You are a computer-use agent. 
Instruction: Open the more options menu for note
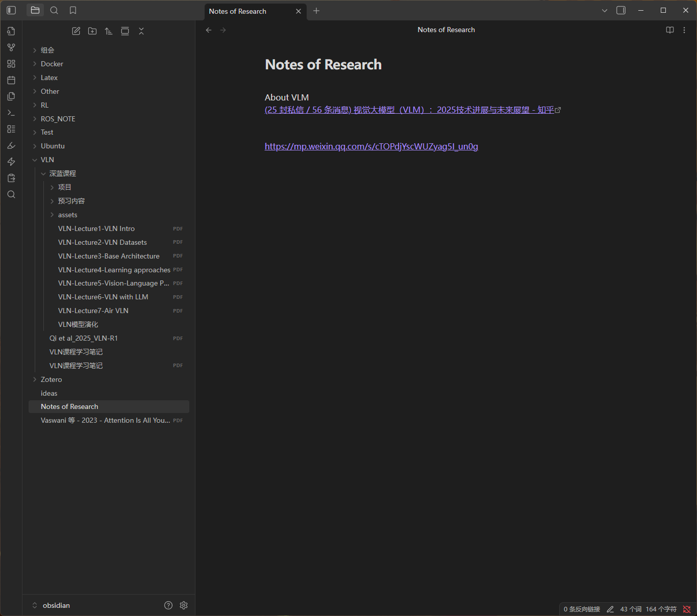(x=684, y=30)
